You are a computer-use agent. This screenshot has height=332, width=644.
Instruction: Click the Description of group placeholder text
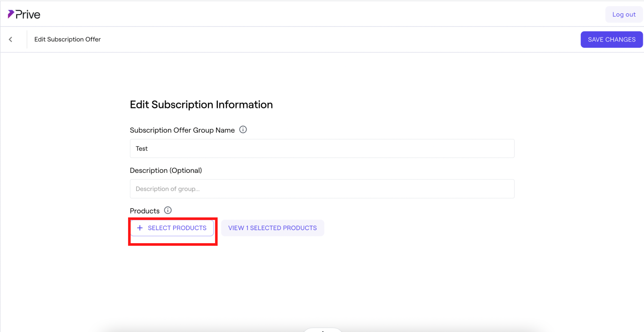tap(168, 189)
